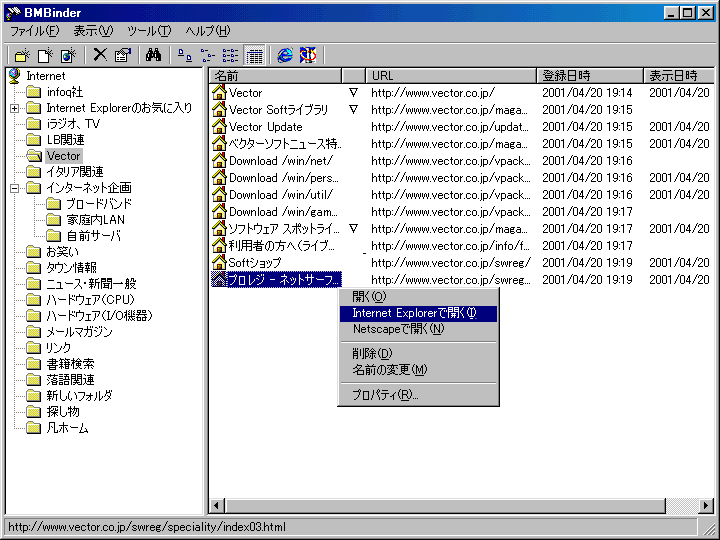Click the new bookmark page icon

pos(45,55)
